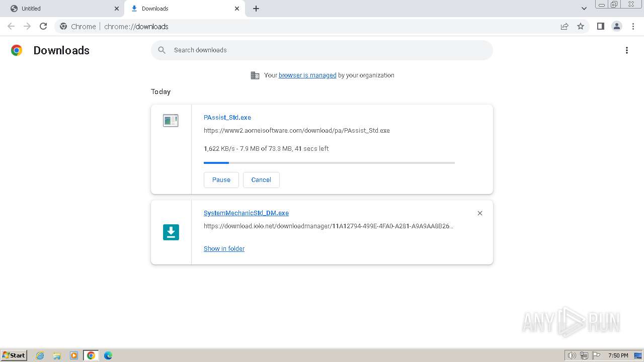Open the PAssist_Std.exe file link
The height and width of the screenshot is (362, 644).
(227, 117)
